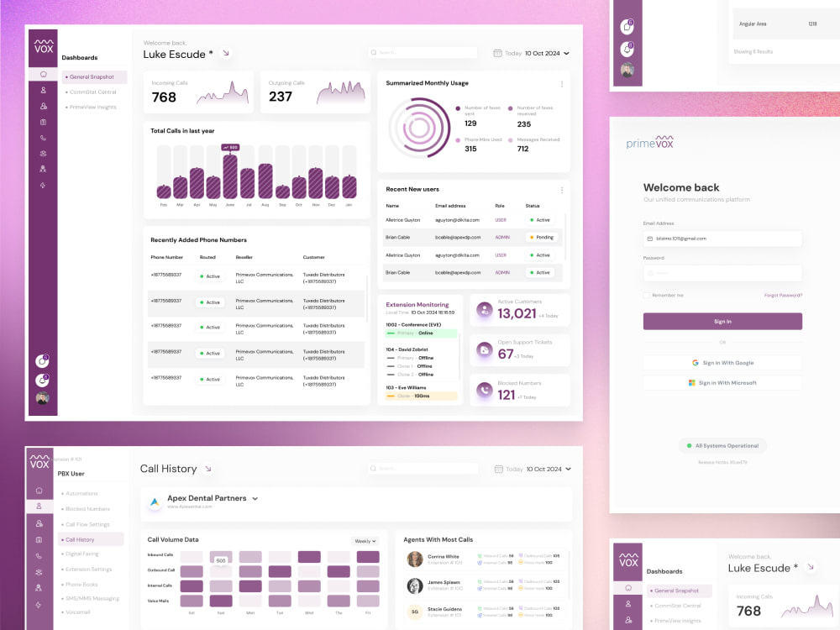Select General Snapshot in the main dashboard menu

(x=94, y=77)
